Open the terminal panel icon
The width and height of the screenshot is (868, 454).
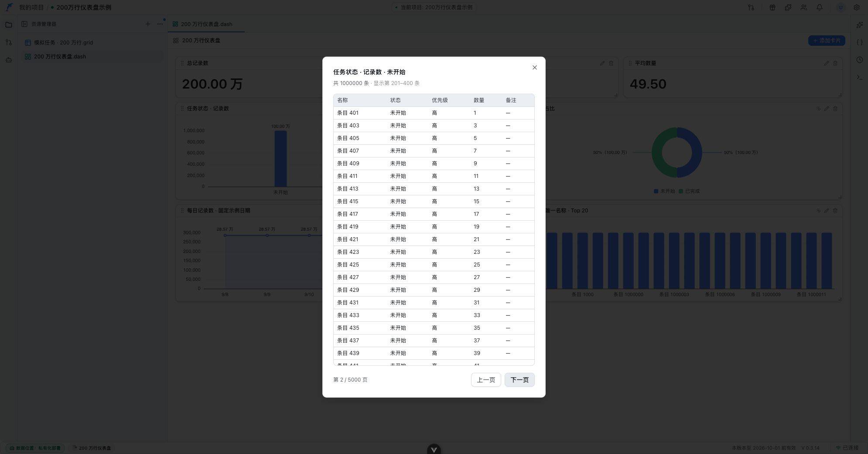[x=859, y=77]
